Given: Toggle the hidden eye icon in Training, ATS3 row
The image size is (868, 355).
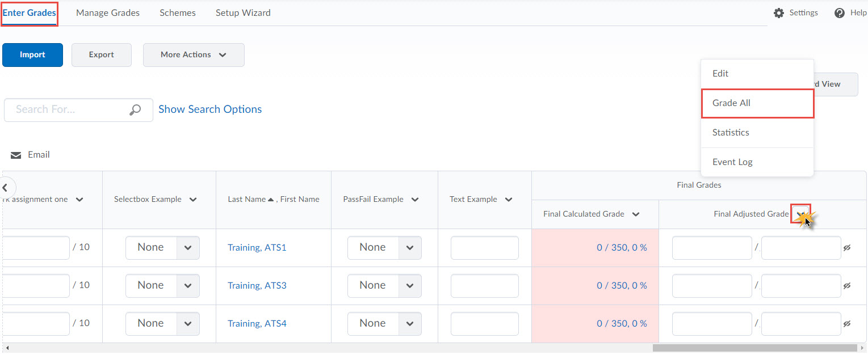Looking at the screenshot, I should tap(847, 286).
